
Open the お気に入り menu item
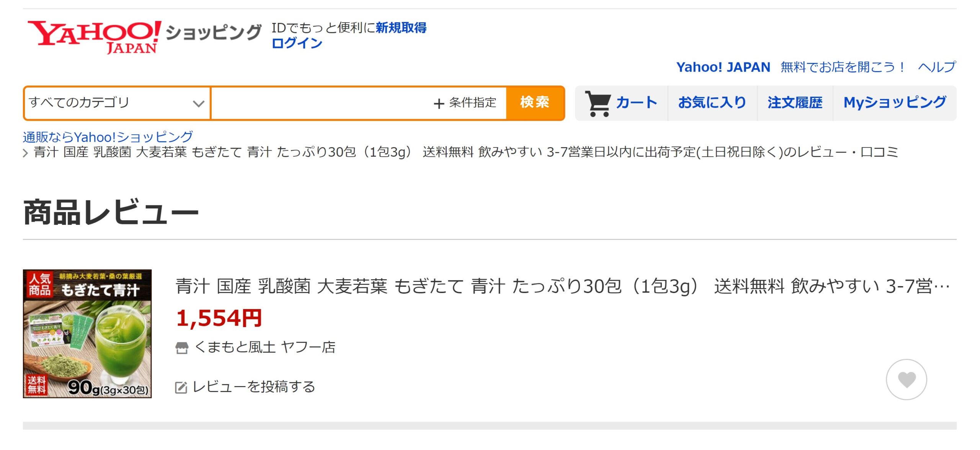pyautogui.click(x=712, y=103)
